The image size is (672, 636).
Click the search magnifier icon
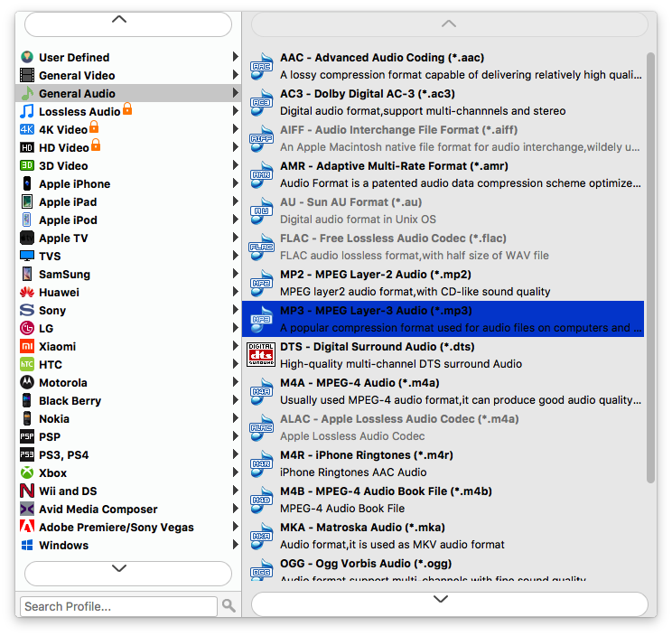[229, 605]
